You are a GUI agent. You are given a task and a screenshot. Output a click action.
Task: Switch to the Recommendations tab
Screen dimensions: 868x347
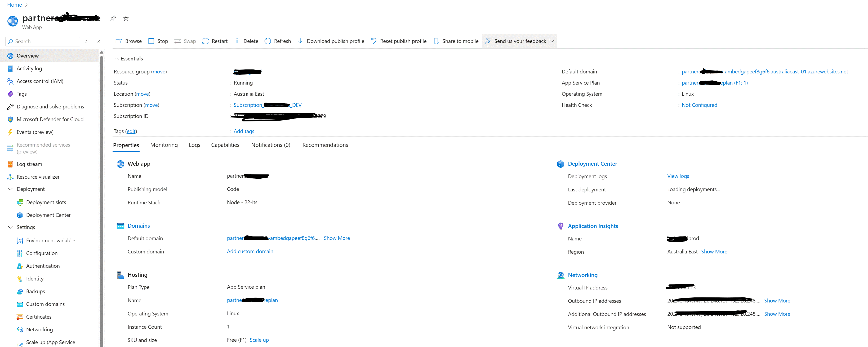(325, 145)
